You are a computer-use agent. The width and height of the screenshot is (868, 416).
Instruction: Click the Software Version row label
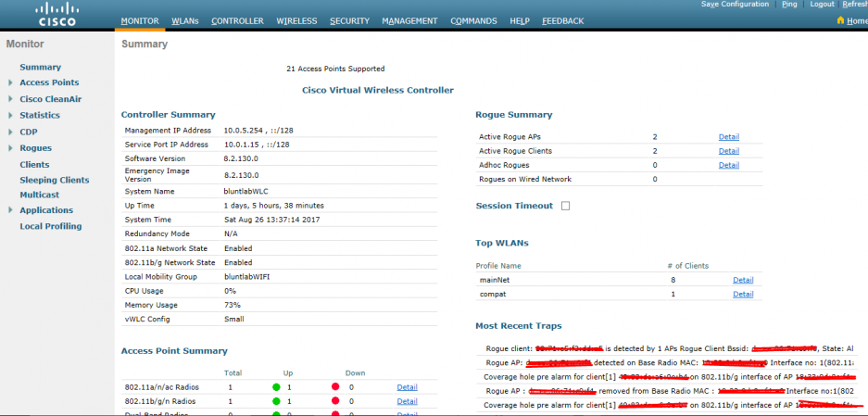(155, 158)
